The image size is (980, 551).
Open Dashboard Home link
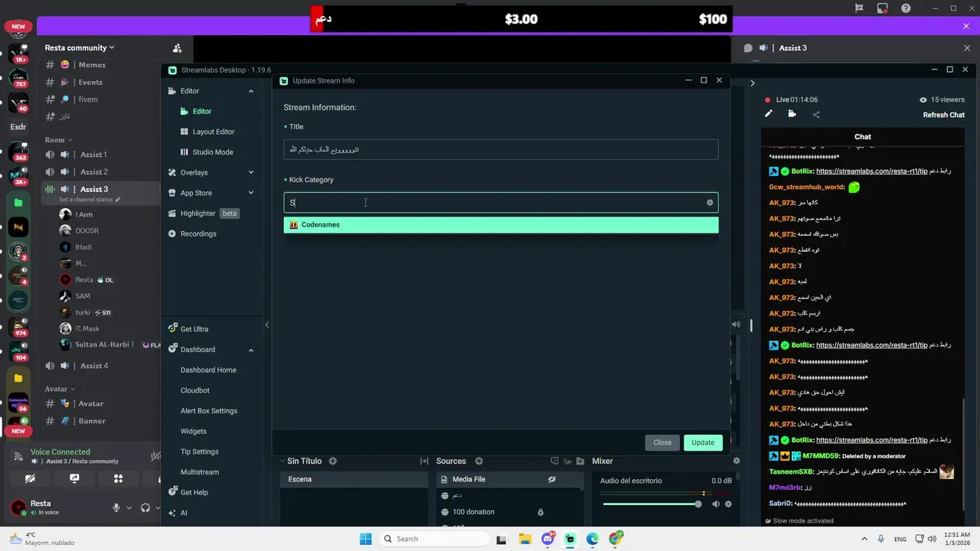click(x=208, y=370)
